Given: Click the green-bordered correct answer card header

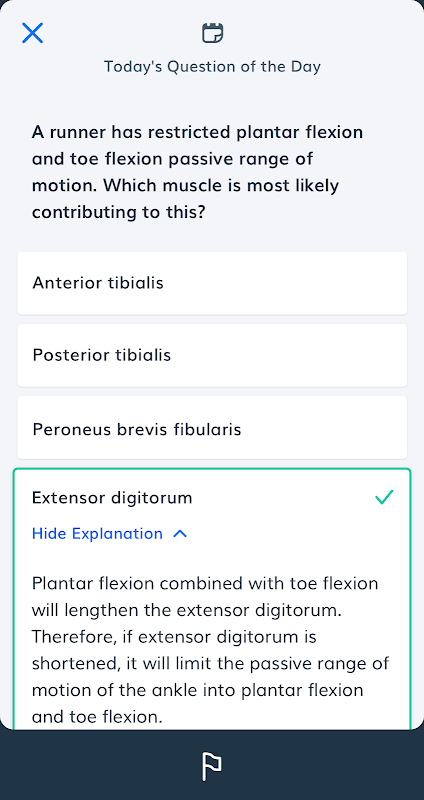Looking at the screenshot, I should click(212, 497).
